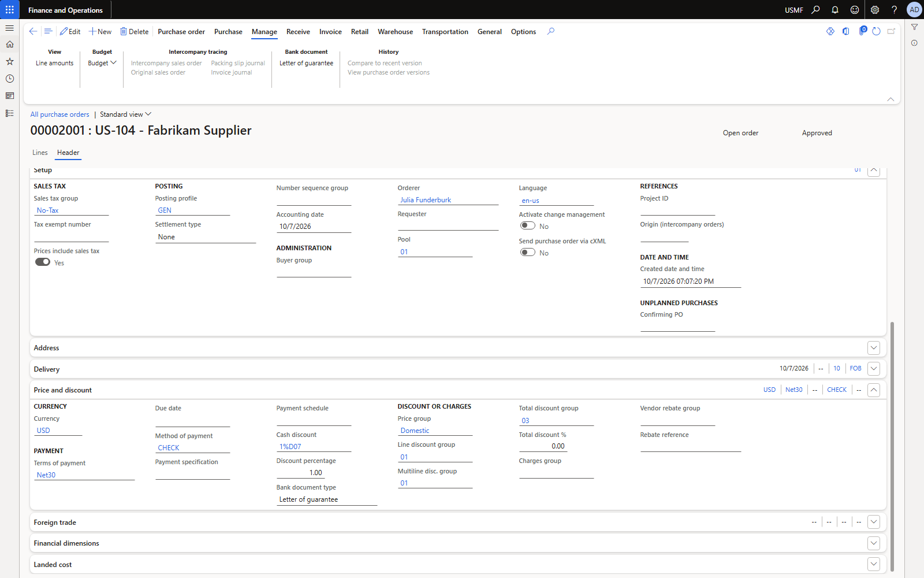Click Line amounts under View
Screen dimensions: 924x578
(x=55, y=63)
